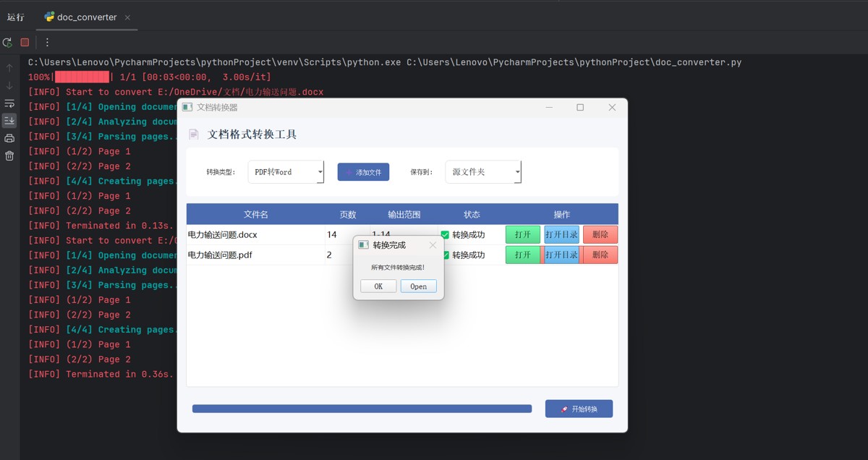The height and width of the screenshot is (460, 868).
Task: Click the up stack trace arrow
Action: pyautogui.click(x=9, y=68)
